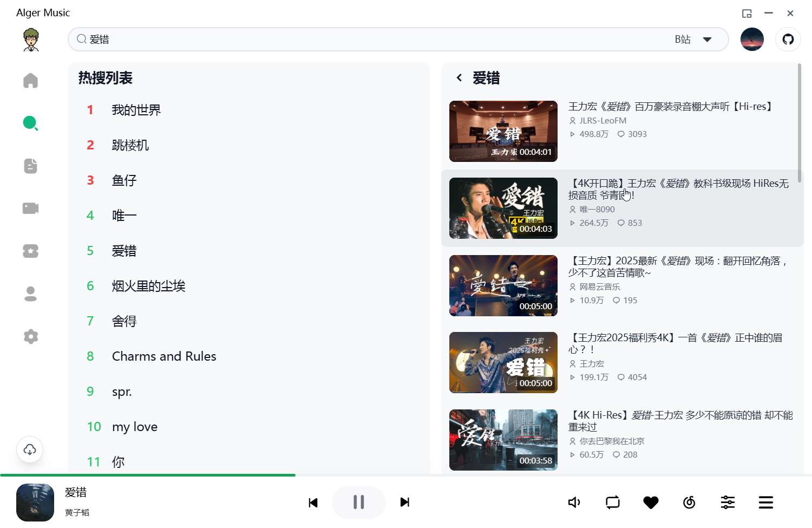Screen dimensions: 812x528
Task: Click artist 黄子韬 in player bar
Action: coord(77,512)
